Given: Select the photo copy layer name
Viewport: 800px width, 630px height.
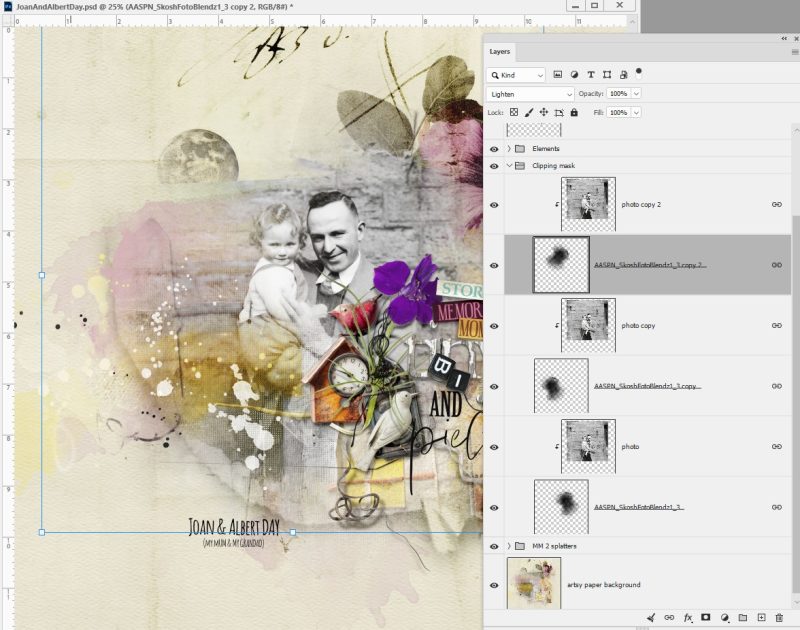Looking at the screenshot, I should pos(638,325).
